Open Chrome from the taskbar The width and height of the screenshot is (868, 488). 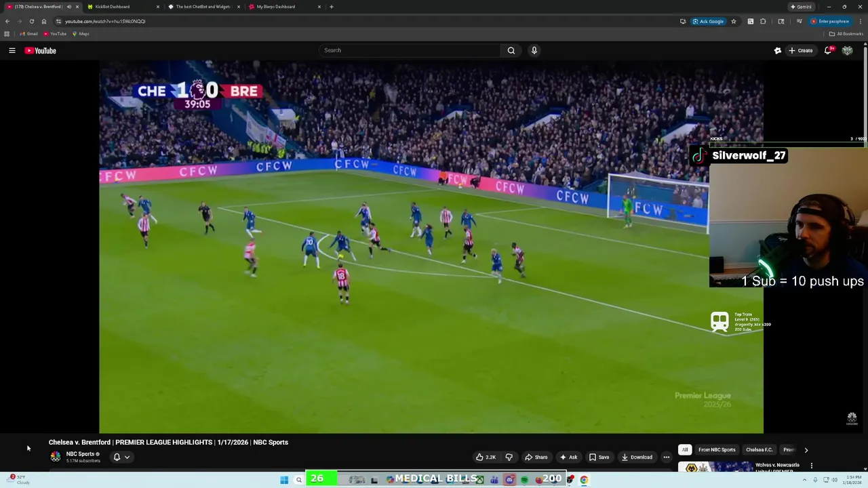(x=584, y=480)
